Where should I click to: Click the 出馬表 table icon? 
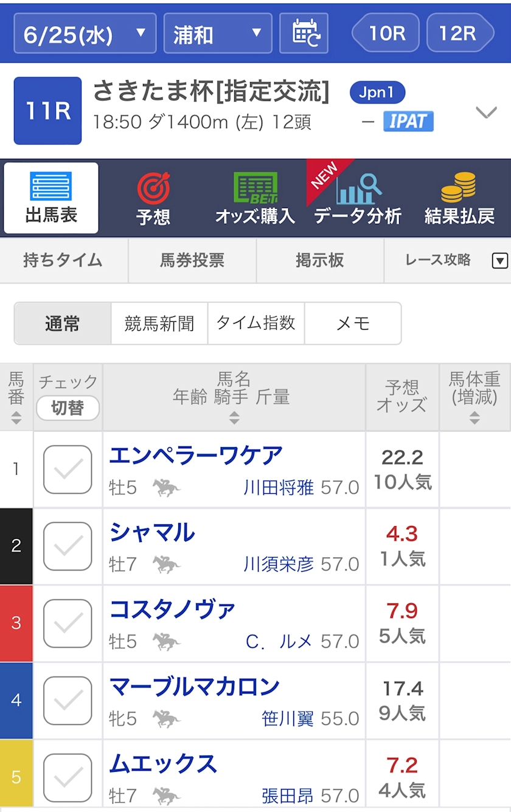tap(51, 187)
